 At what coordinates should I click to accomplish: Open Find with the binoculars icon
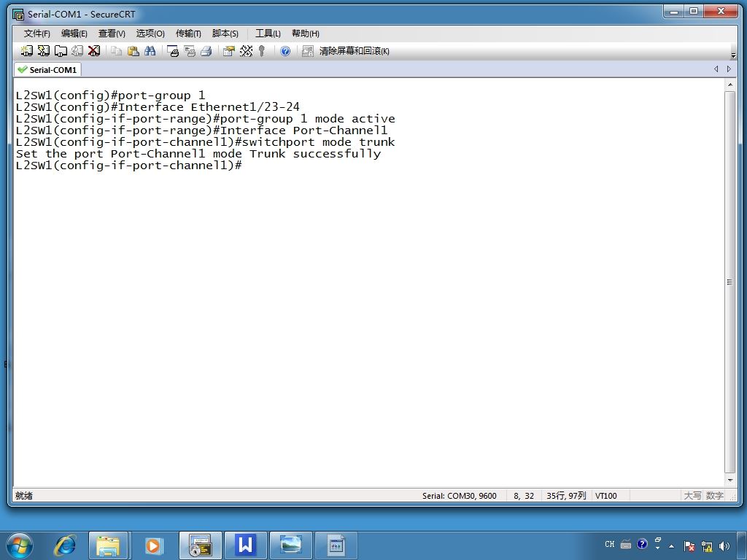(150, 51)
